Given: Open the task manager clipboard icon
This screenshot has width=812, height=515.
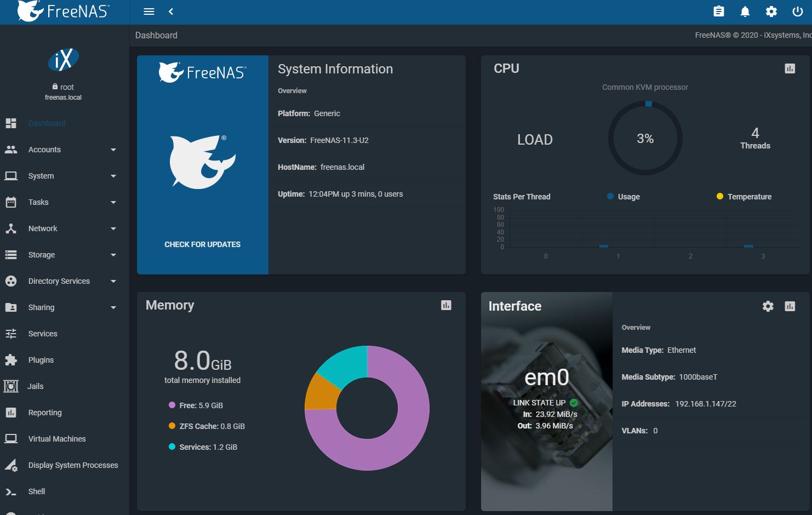Looking at the screenshot, I should pos(719,12).
